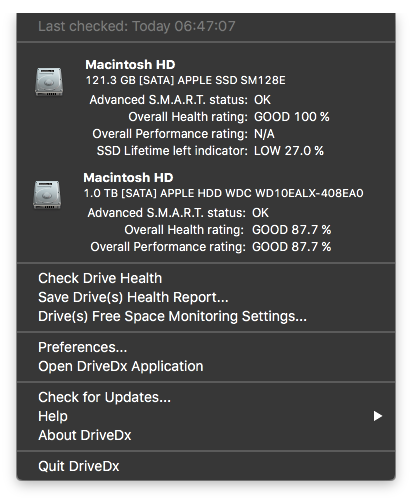Click the WDC HDD drive icon

coord(47,195)
